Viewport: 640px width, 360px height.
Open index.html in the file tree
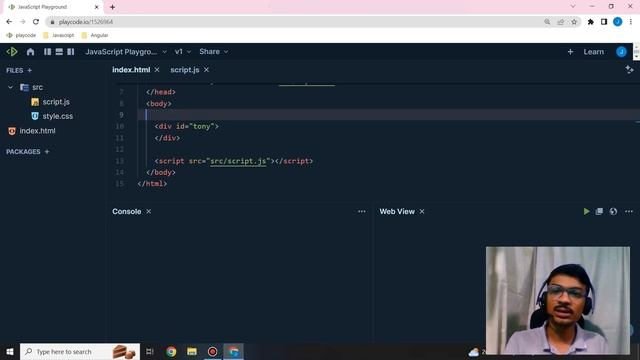tap(32, 131)
